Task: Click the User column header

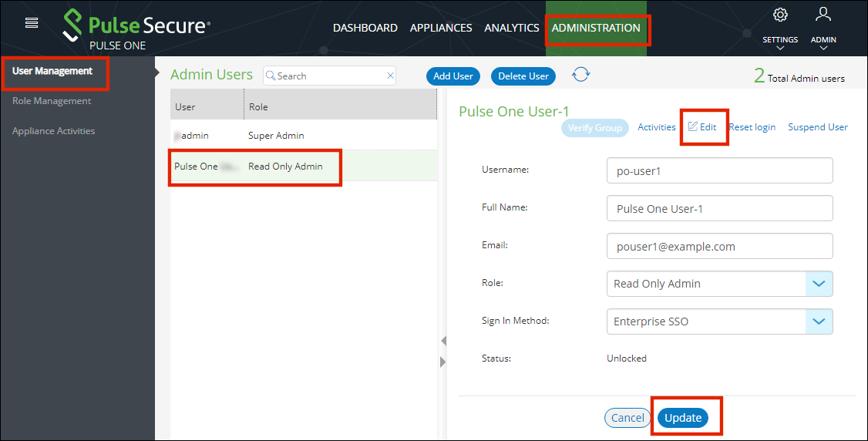Action: pyautogui.click(x=207, y=105)
